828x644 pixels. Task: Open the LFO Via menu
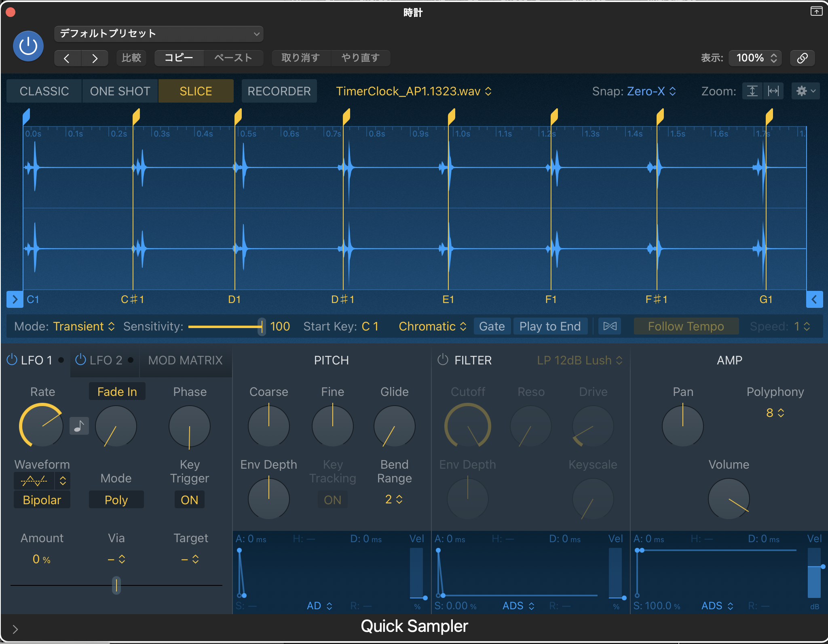pos(116,559)
